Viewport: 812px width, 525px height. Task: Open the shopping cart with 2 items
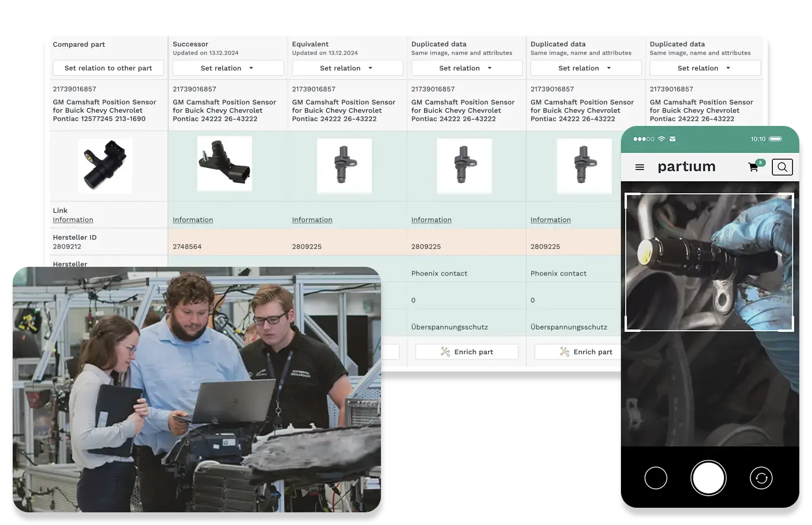pyautogui.click(x=753, y=167)
